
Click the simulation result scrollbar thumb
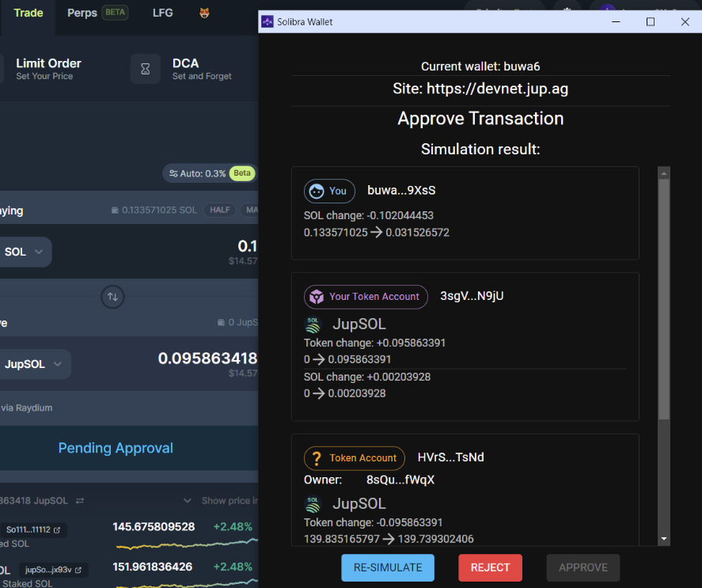click(x=664, y=300)
